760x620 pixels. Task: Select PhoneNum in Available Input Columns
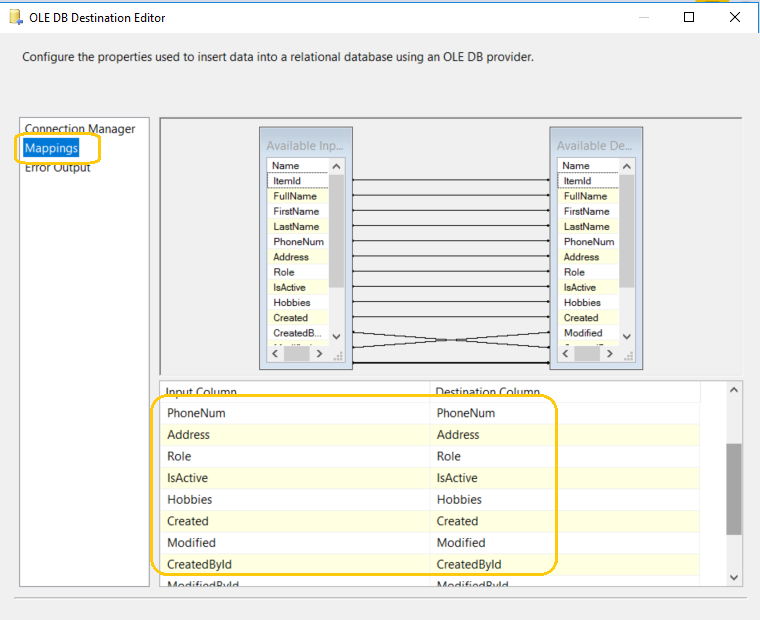tap(298, 242)
